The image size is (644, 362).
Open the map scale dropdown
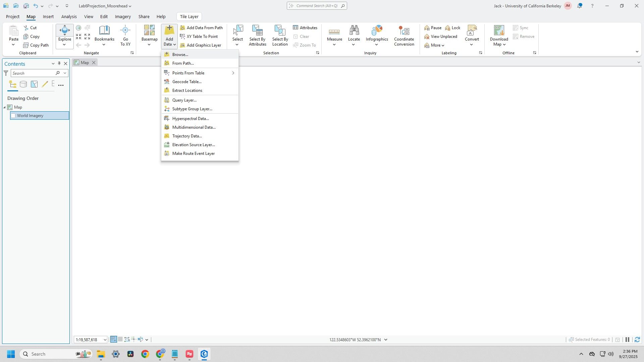click(x=105, y=340)
